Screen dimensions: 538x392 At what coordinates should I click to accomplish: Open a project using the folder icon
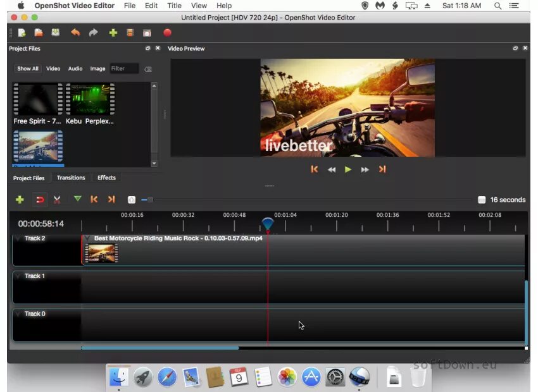(39, 33)
